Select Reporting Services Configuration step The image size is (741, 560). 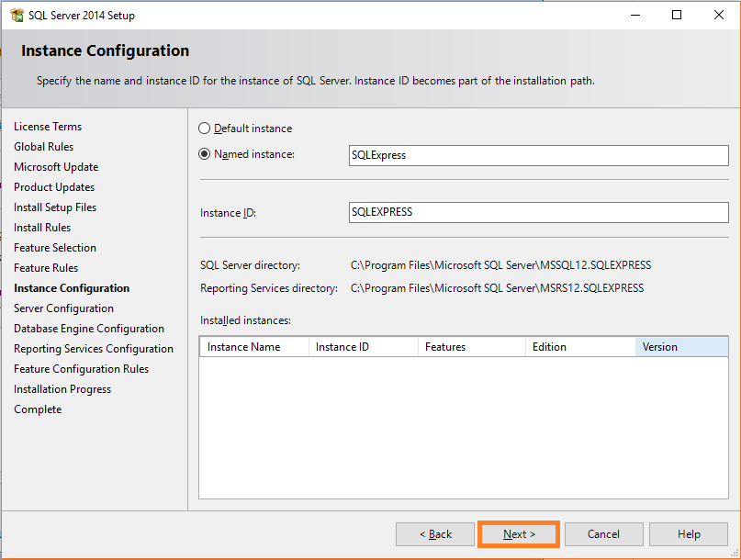click(94, 349)
